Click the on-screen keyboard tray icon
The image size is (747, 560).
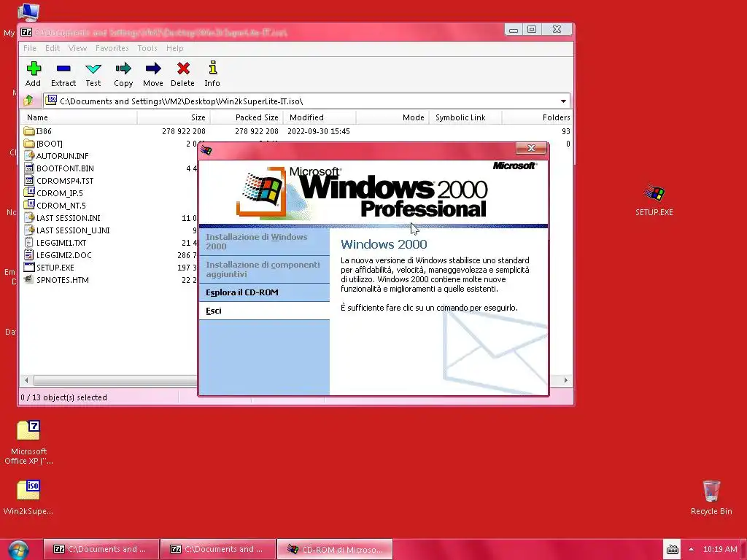tap(672, 550)
